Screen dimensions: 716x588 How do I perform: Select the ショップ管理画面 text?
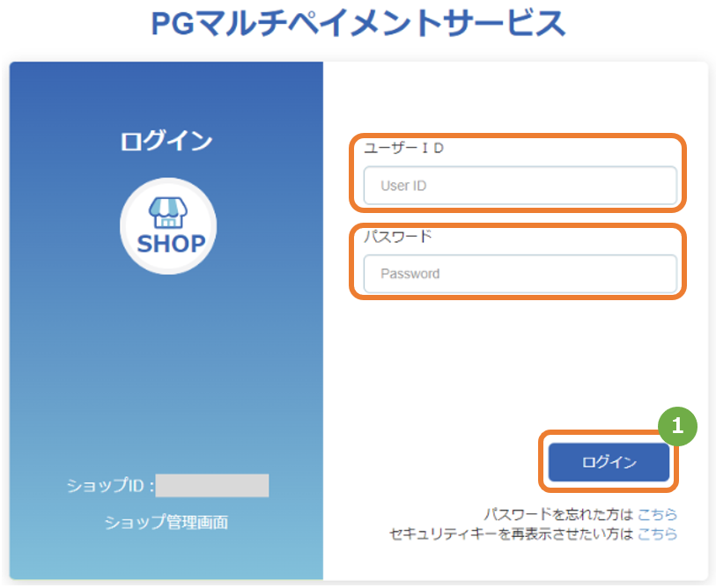pos(166,522)
